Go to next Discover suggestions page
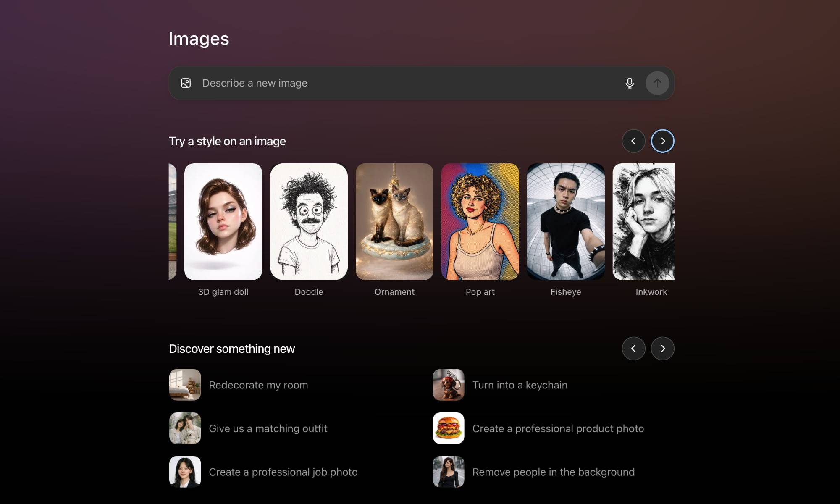 [x=662, y=349]
